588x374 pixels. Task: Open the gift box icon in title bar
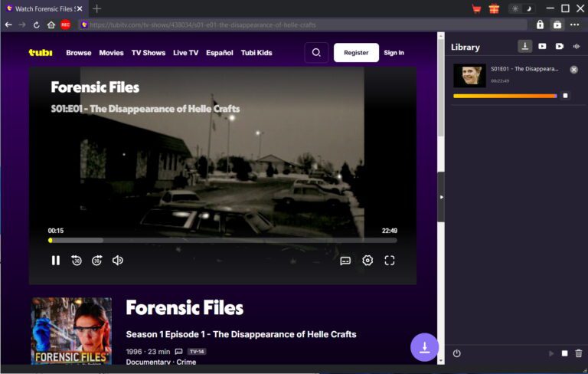494,8
